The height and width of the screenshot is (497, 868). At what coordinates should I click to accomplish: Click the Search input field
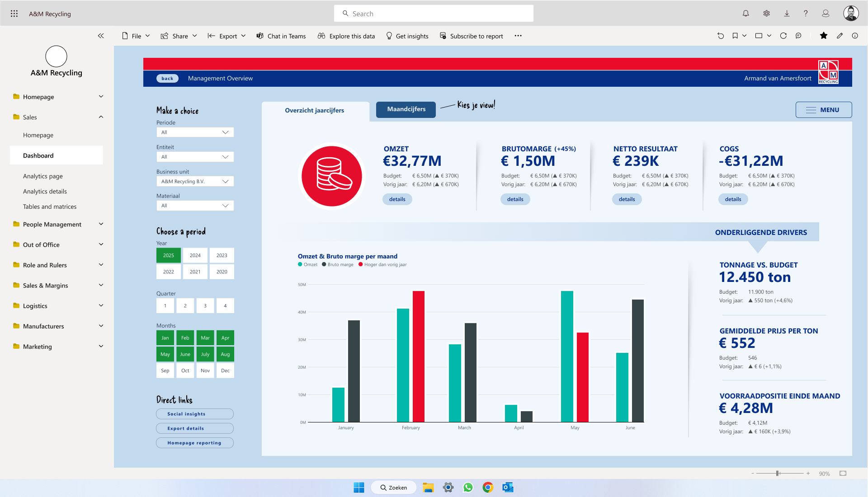click(x=434, y=14)
